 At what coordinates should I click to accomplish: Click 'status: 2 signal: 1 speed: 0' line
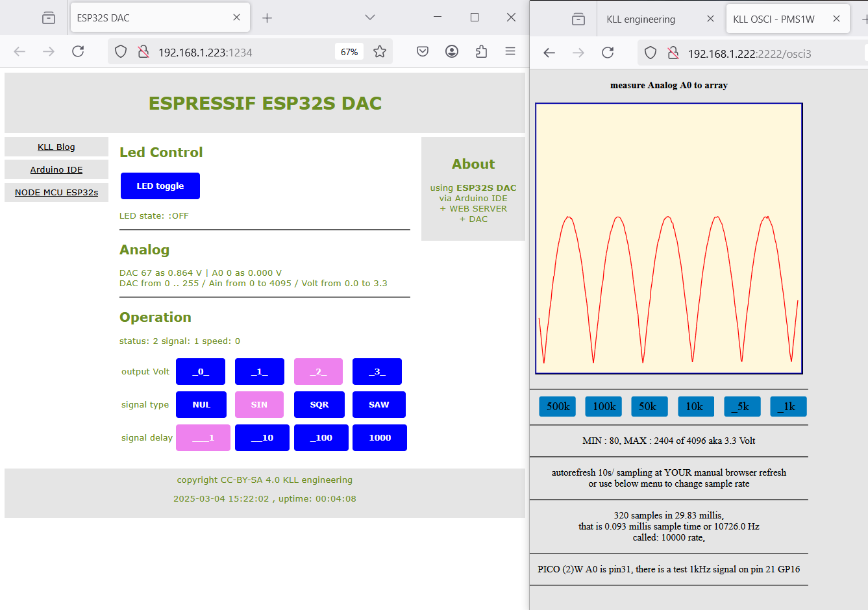pos(180,341)
